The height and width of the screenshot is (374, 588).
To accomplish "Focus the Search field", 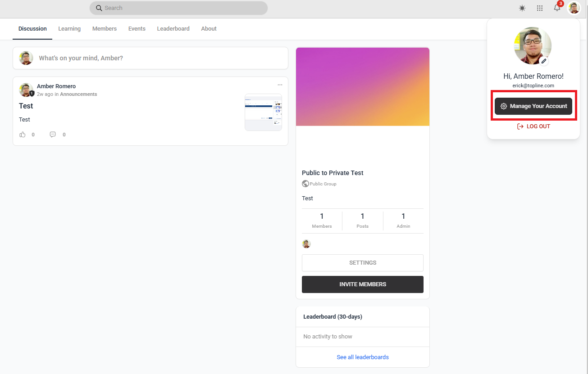I will pos(178,8).
